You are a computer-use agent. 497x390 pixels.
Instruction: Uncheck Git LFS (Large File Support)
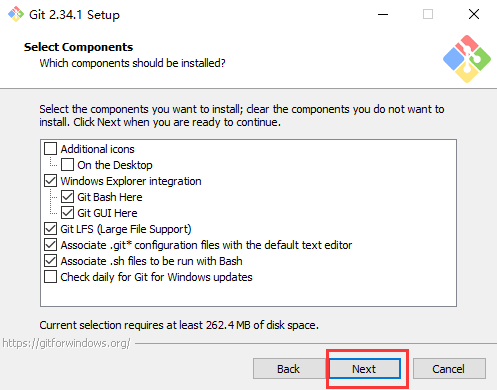pos(50,229)
